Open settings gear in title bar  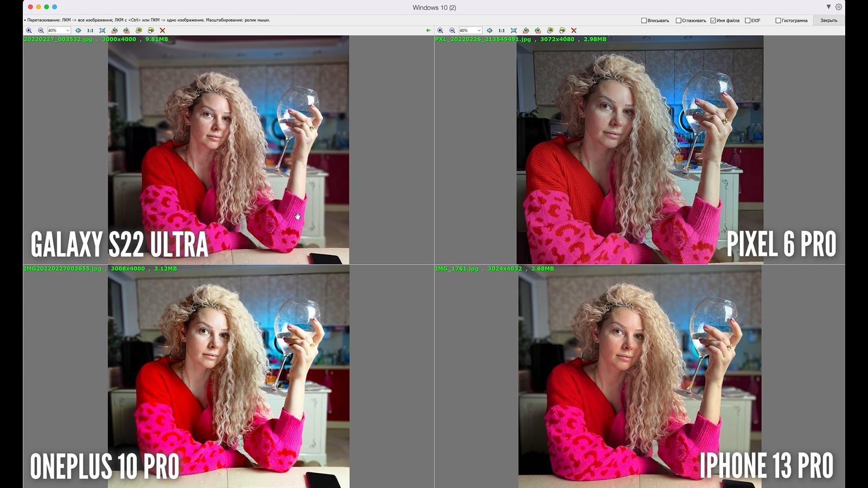[x=839, y=7]
